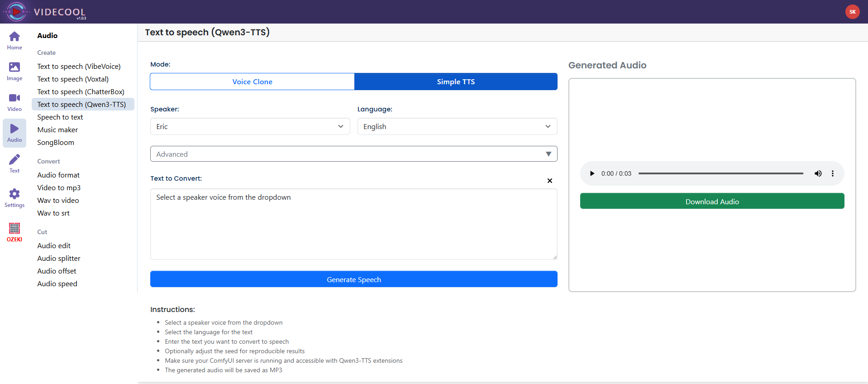Open the SK user avatar
Image resolution: width=868 pixels, height=384 pixels.
coord(853,12)
